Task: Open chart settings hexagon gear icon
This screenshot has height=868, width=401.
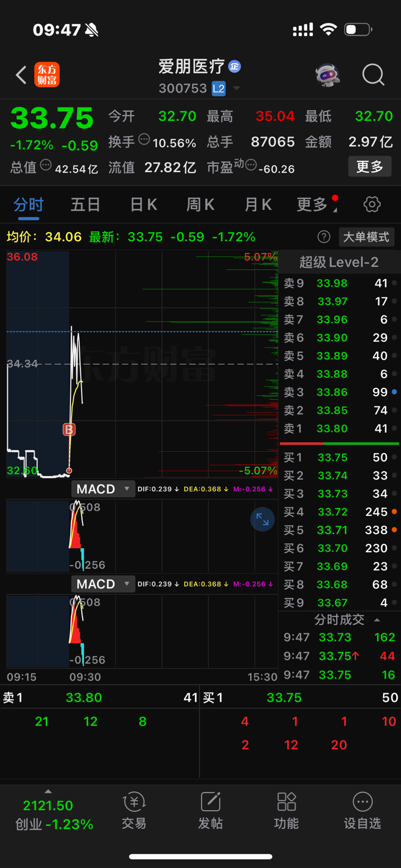Action: click(x=372, y=204)
